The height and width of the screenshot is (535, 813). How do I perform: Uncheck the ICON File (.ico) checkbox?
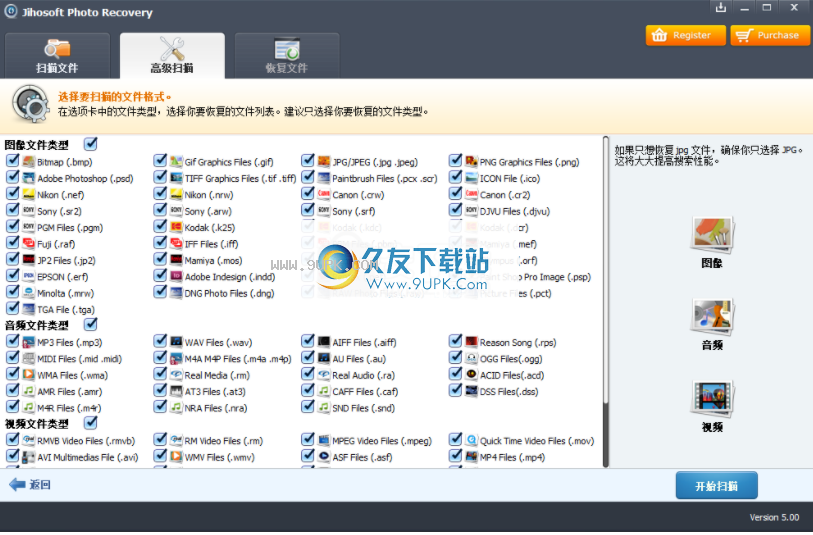click(x=455, y=177)
